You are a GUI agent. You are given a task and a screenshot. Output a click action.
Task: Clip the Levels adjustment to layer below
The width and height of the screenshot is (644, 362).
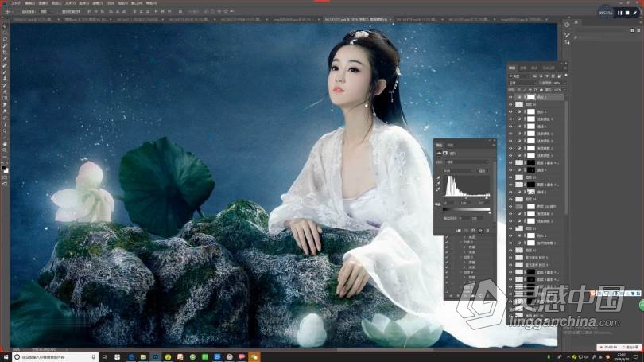pyautogui.click(x=459, y=231)
